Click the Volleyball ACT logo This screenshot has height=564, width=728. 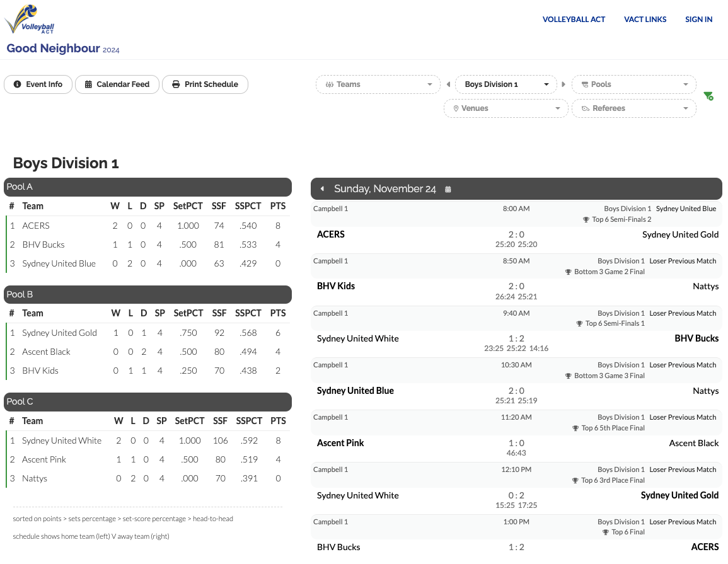pyautogui.click(x=30, y=20)
